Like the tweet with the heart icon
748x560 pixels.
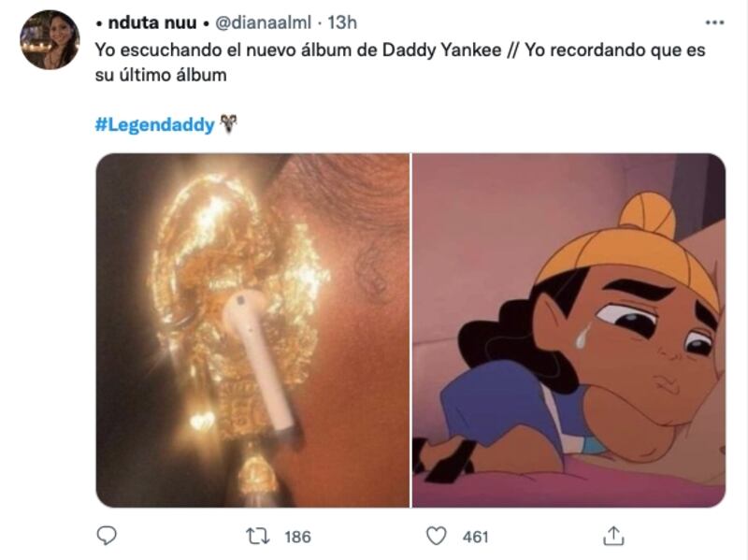(x=436, y=536)
